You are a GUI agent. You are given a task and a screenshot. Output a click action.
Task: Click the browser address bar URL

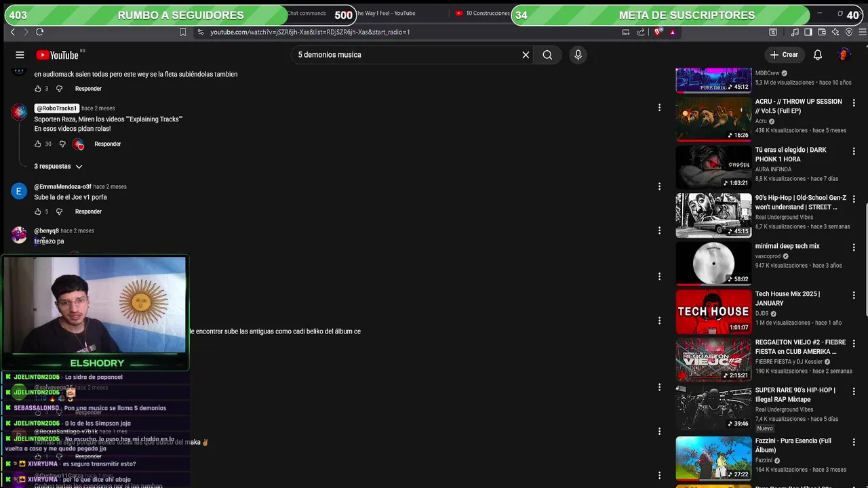[x=310, y=32]
